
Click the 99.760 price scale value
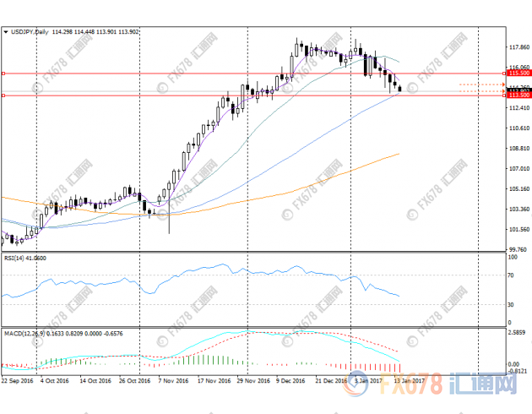click(x=518, y=249)
